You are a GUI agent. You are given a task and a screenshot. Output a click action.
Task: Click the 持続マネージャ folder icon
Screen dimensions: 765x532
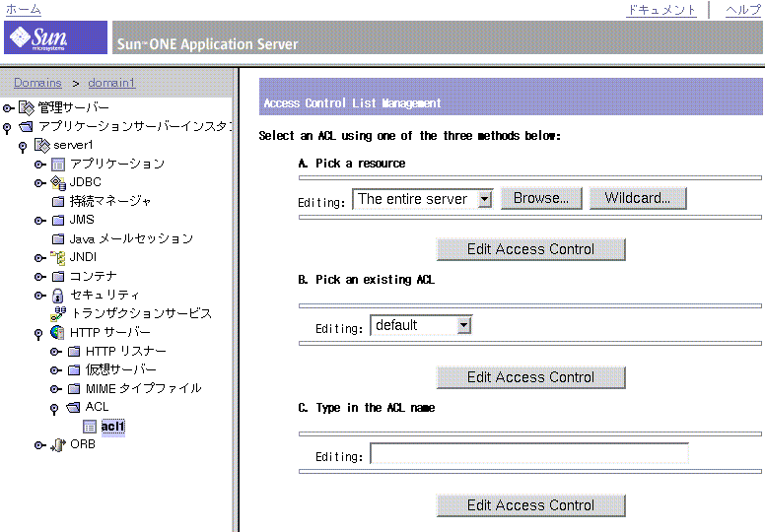click(x=58, y=201)
